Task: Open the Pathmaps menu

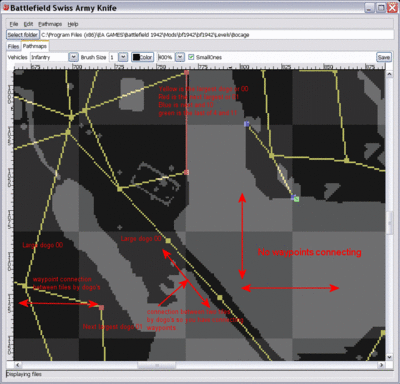Action: click(50, 24)
